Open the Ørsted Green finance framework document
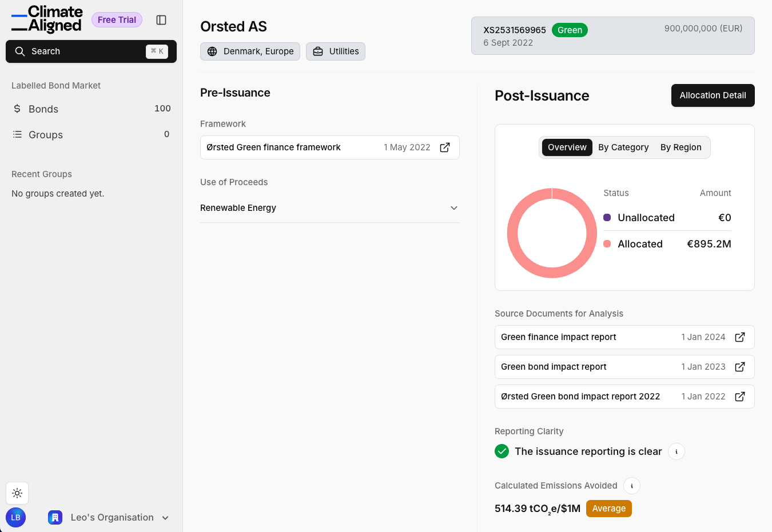 [330, 147]
